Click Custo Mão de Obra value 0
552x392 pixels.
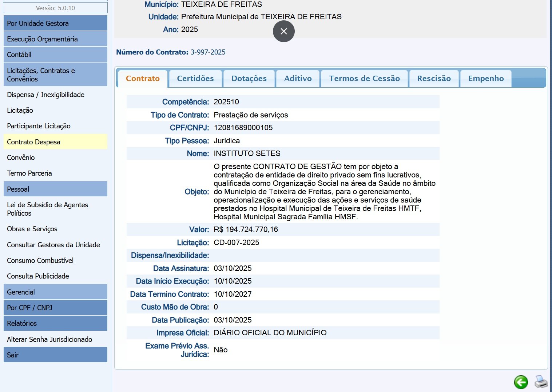coord(216,307)
